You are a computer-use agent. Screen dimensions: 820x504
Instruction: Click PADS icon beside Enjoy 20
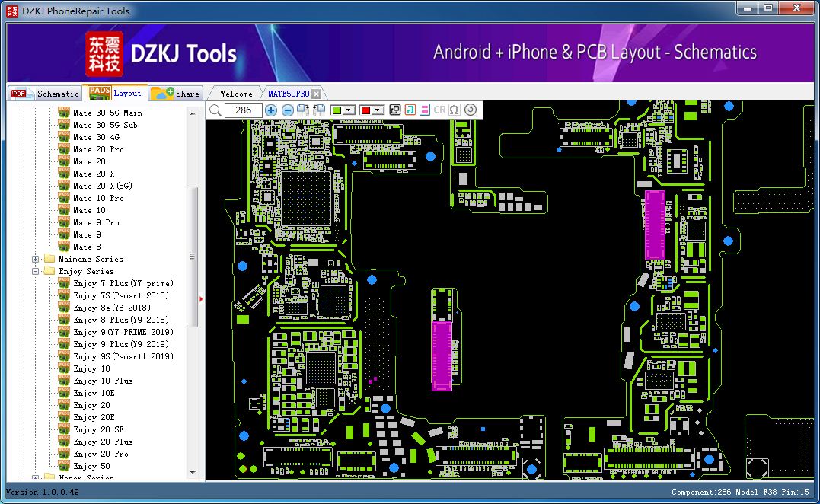click(64, 405)
